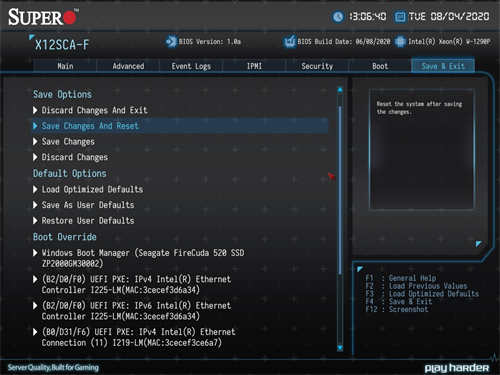Click BIOS Version 1.0a text
The width and height of the screenshot is (500, 375).
pyautogui.click(x=210, y=42)
